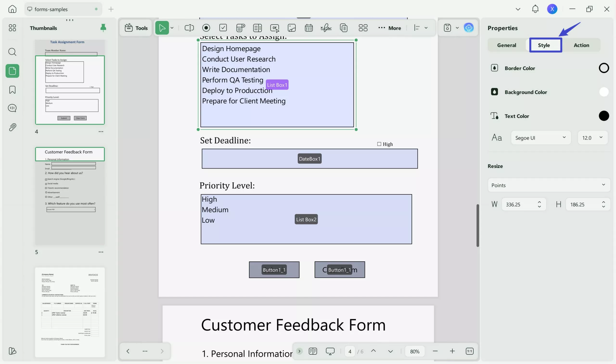Select the Digital Signature field tool
This screenshot has width=616, height=364.
click(326, 28)
